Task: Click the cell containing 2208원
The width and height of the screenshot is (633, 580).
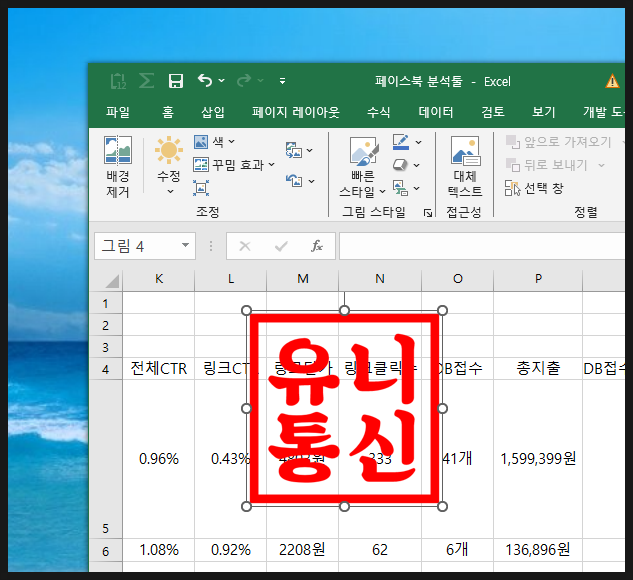Action: click(302, 550)
